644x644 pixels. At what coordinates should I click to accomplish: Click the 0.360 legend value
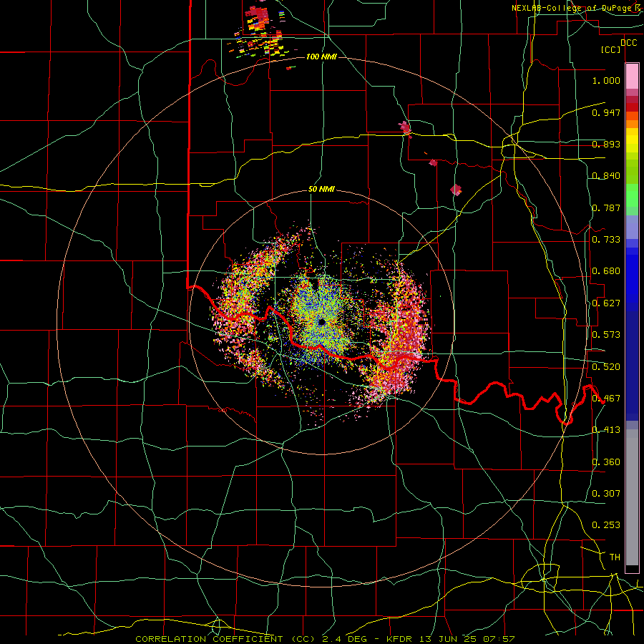pyautogui.click(x=606, y=462)
